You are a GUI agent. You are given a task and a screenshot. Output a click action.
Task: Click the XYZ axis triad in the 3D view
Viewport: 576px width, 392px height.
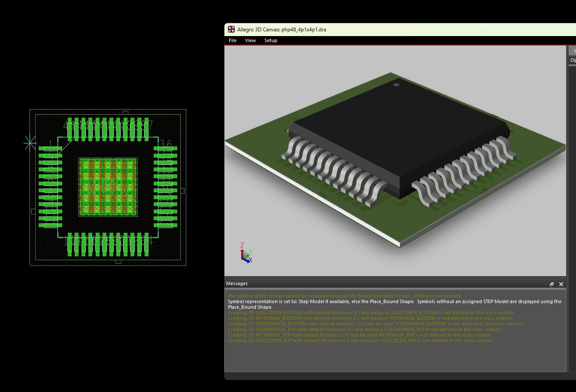click(x=246, y=253)
